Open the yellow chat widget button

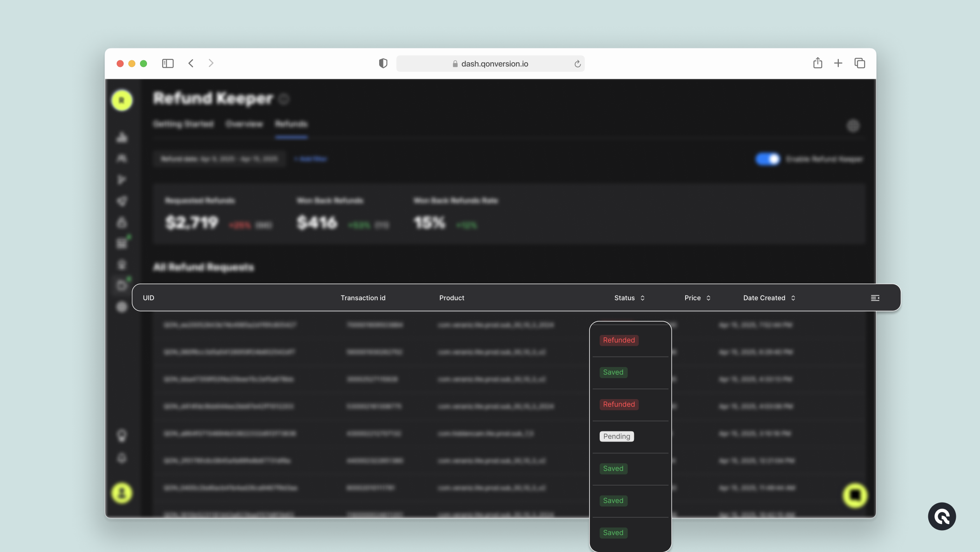855,495
